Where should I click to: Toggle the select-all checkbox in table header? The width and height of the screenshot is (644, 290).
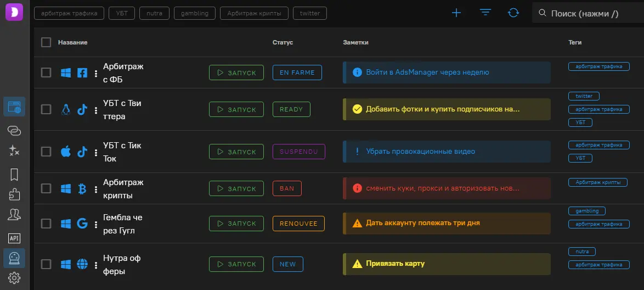pyautogui.click(x=46, y=42)
